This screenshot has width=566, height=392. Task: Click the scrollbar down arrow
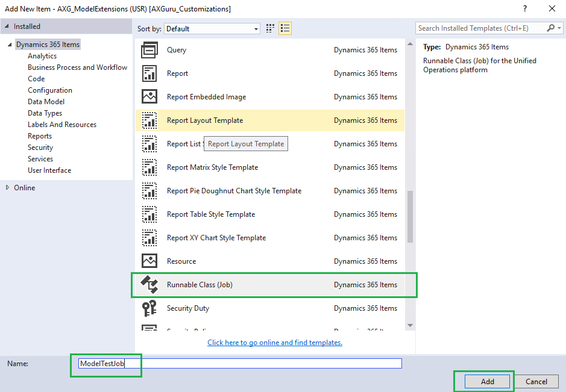[410, 325]
